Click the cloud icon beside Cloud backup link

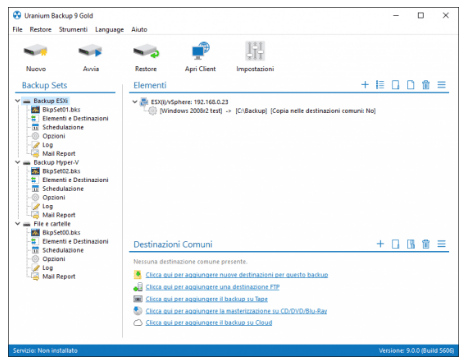point(138,323)
